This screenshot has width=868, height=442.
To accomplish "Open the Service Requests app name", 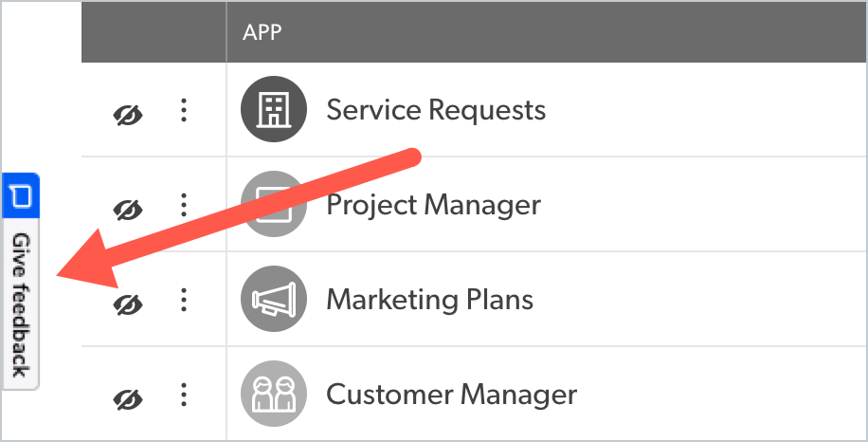I will (436, 110).
